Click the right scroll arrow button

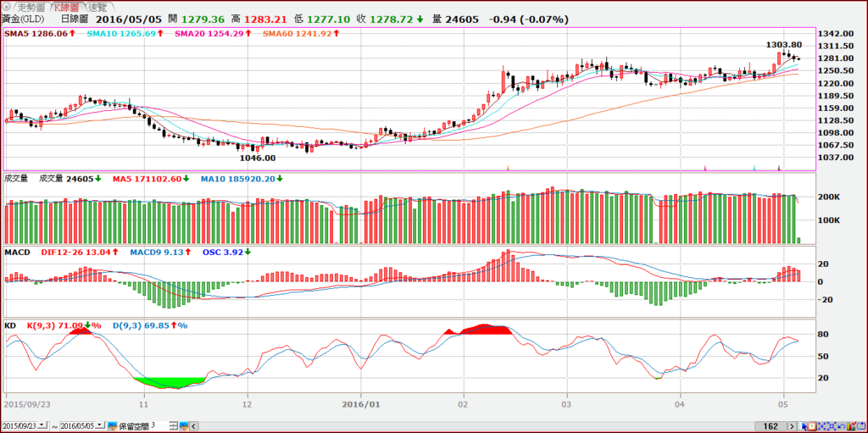(793, 426)
